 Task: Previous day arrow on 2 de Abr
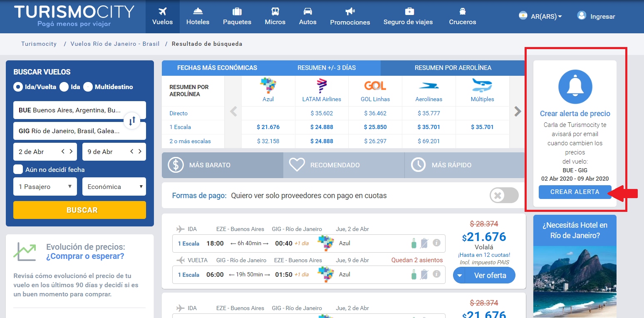click(63, 152)
